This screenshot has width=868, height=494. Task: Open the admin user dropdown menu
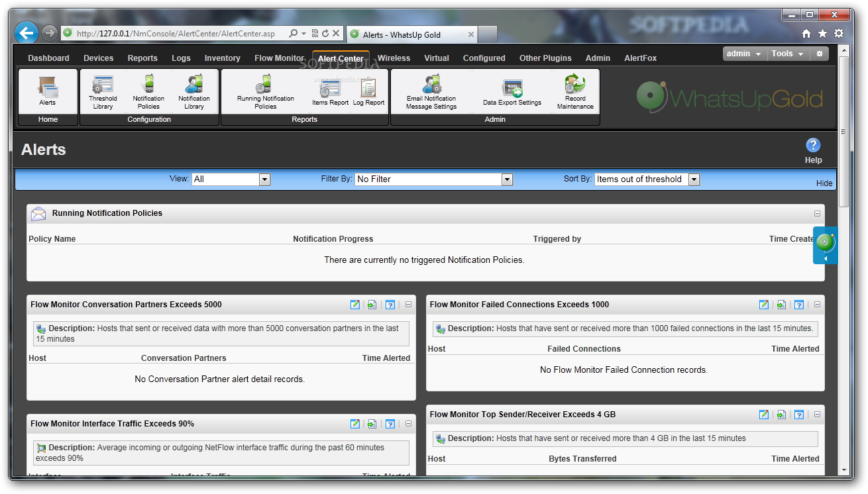[744, 54]
